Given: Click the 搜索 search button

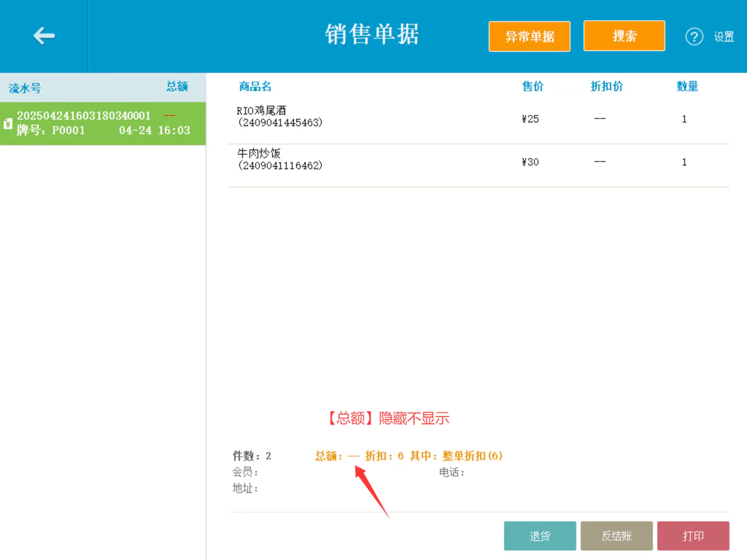Looking at the screenshot, I should point(624,36).
